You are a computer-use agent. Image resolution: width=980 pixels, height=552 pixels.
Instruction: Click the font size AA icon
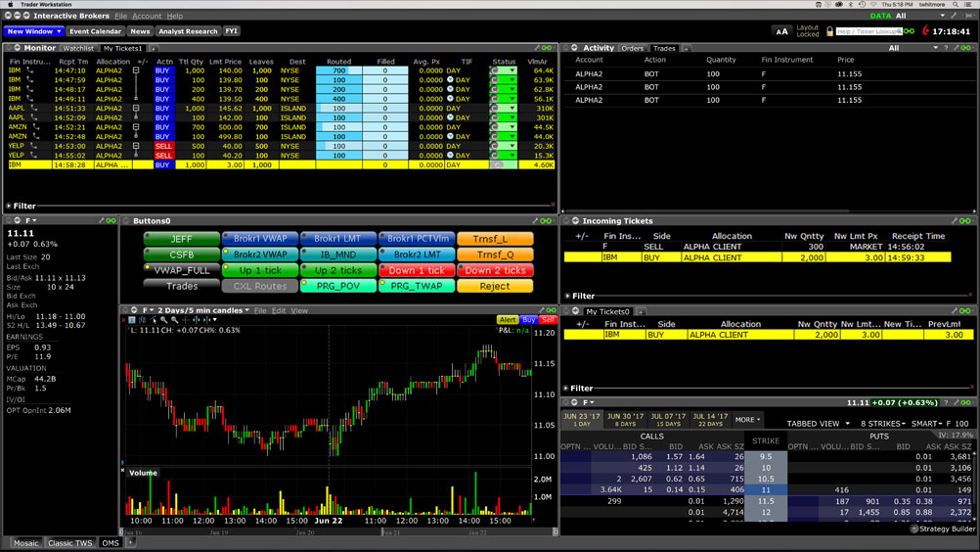click(781, 31)
